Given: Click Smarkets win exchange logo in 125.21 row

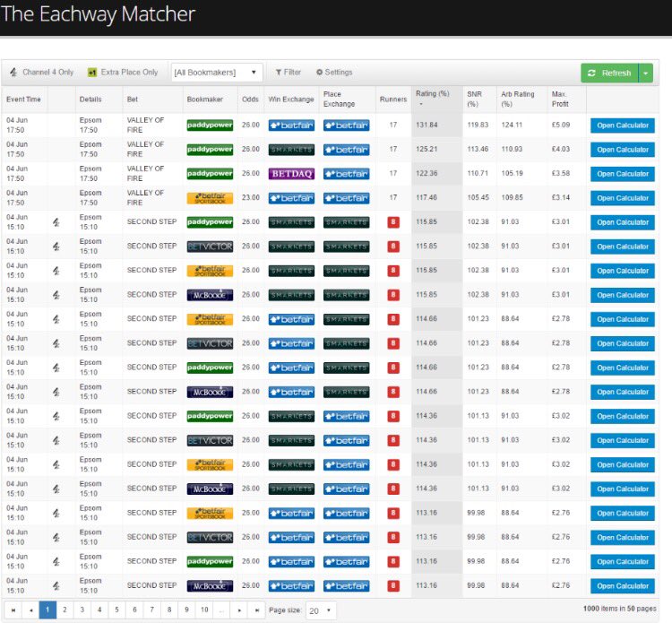Looking at the screenshot, I should [291, 150].
